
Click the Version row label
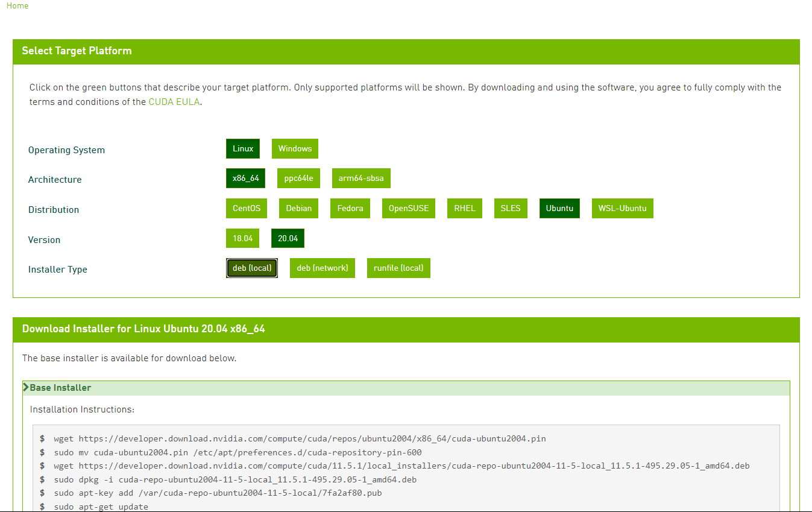click(44, 240)
